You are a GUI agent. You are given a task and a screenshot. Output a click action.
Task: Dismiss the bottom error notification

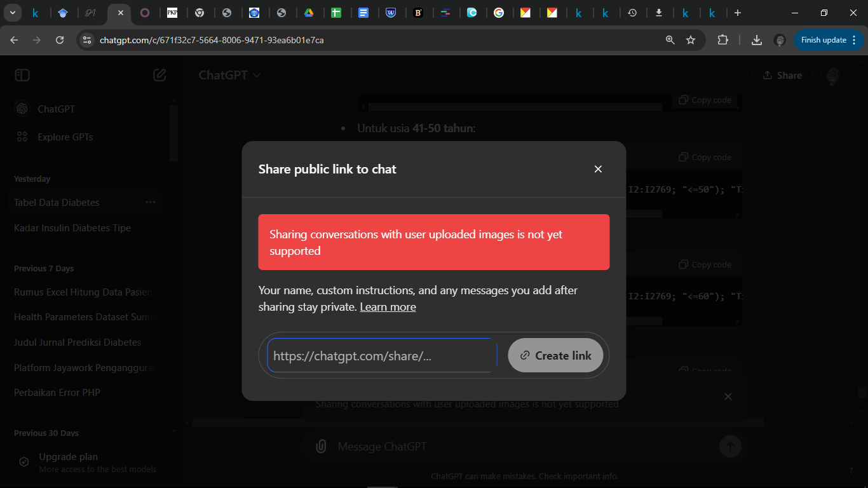pyautogui.click(x=728, y=396)
